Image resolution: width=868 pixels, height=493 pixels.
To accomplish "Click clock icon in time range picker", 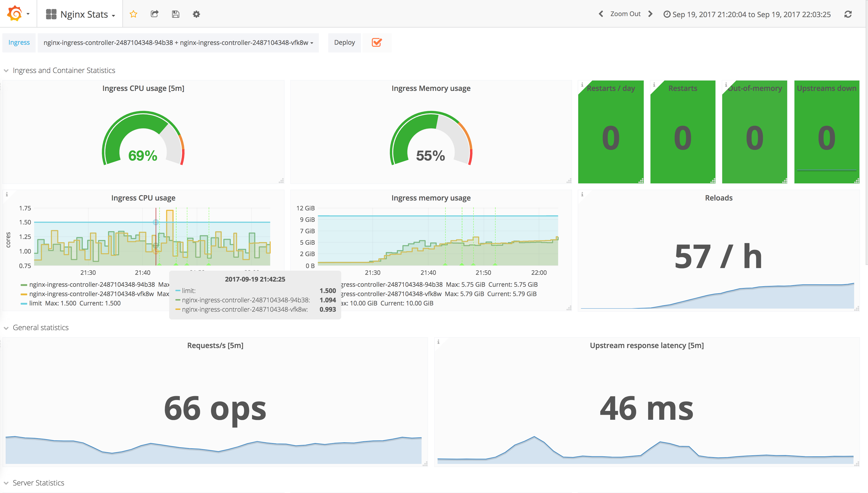I will [x=667, y=14].
